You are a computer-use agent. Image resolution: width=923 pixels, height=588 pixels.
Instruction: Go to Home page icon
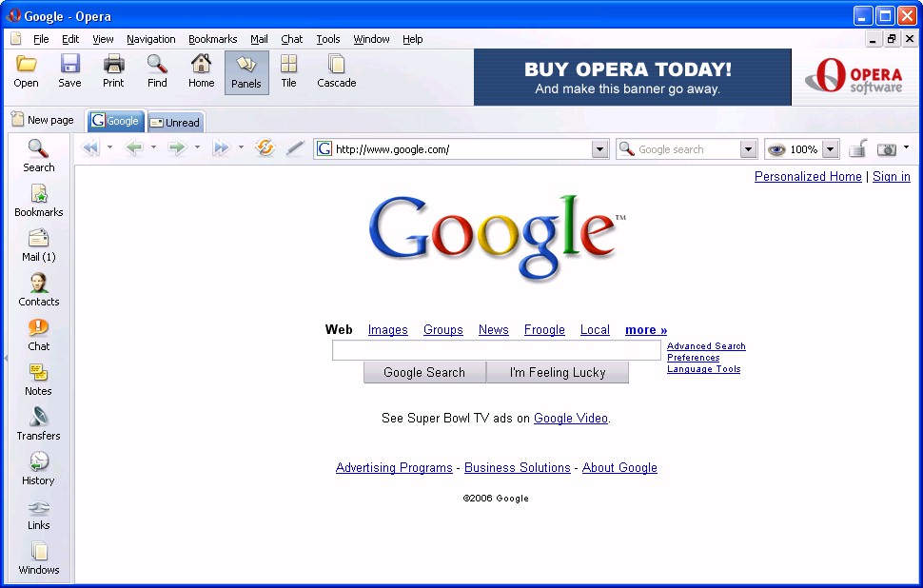(x=202, y=64)
